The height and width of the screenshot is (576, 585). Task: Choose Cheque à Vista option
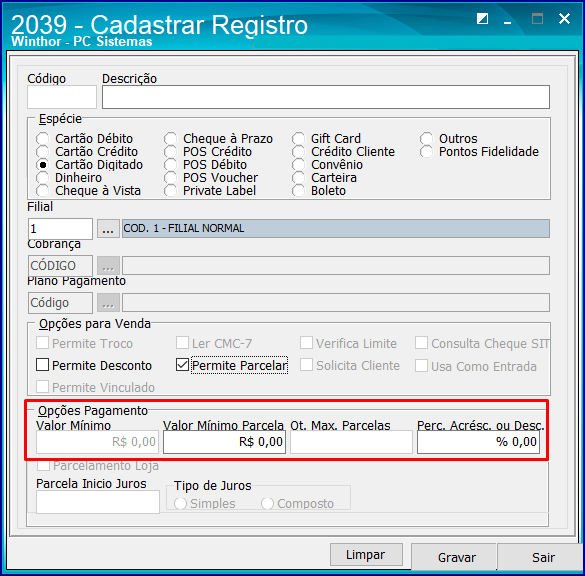pos(43,191)
